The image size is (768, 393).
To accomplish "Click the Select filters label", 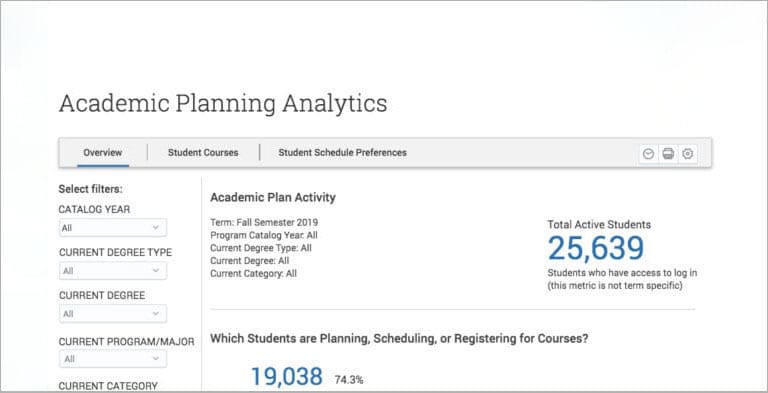I will point(91,189).
